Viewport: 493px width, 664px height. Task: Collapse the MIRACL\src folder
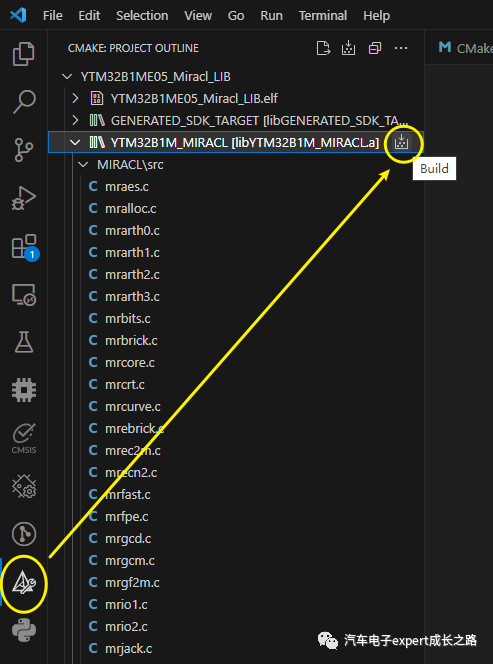(x=84, y=165)
